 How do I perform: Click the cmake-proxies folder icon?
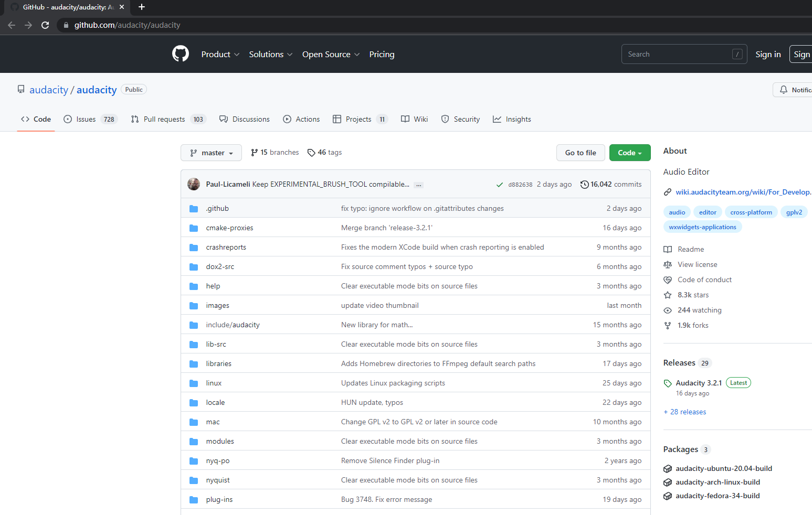point(194,228)
